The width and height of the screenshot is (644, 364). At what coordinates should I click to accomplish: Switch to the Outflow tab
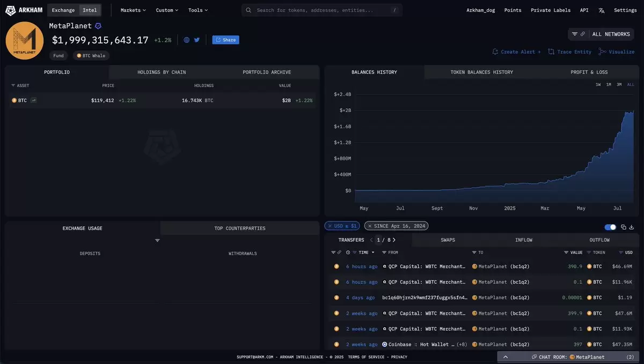pos(599,240)
